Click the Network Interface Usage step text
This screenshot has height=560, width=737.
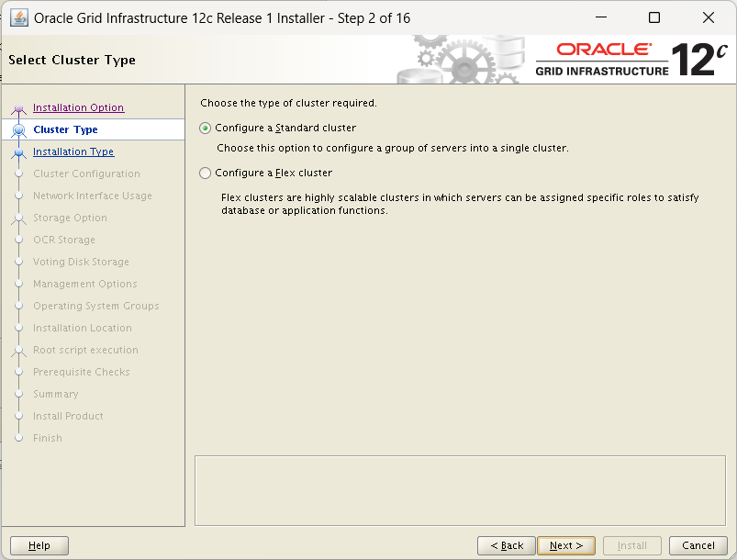coord(93,196)
